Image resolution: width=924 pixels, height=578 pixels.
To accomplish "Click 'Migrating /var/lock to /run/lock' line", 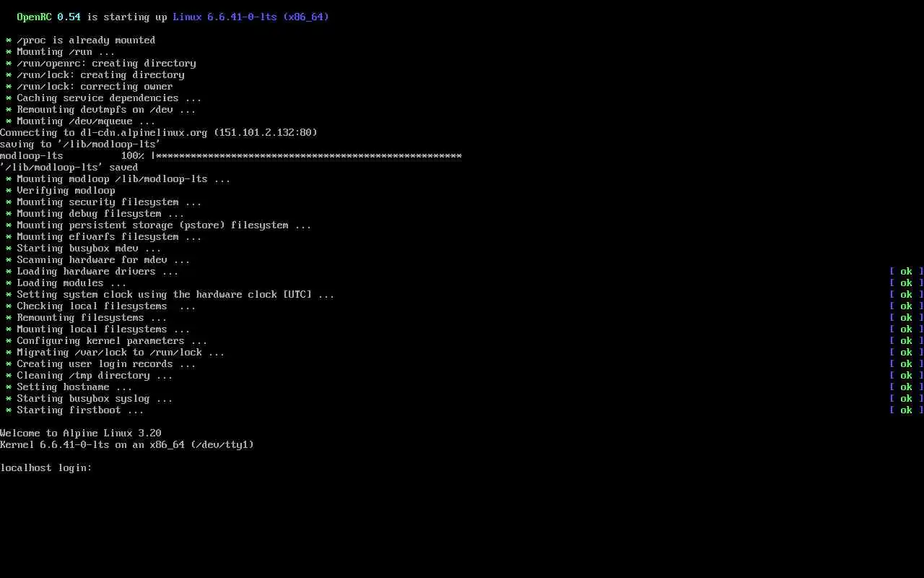I will (115, 352).
